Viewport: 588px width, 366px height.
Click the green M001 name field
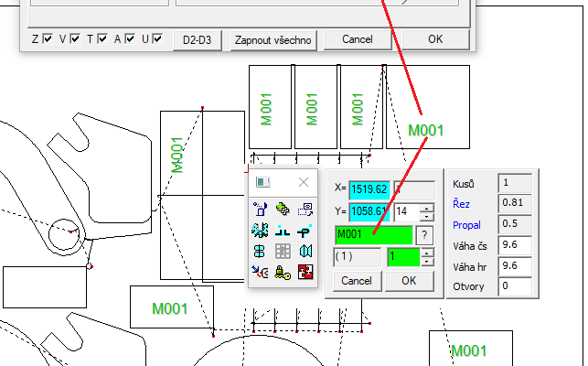[x=375, y=234]
